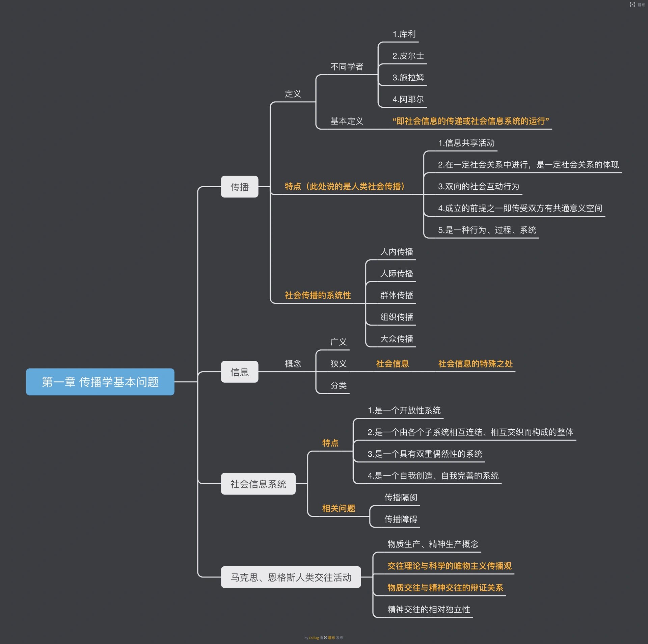Viewport: 648px width, 644px height.
Task: Click 大众传播
Action: [x=397, y=339]
